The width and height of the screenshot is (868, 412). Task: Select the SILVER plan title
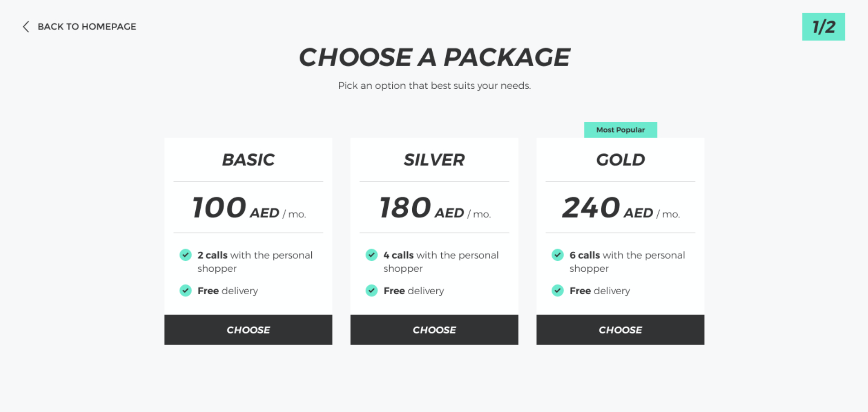[x=434, y=160]
